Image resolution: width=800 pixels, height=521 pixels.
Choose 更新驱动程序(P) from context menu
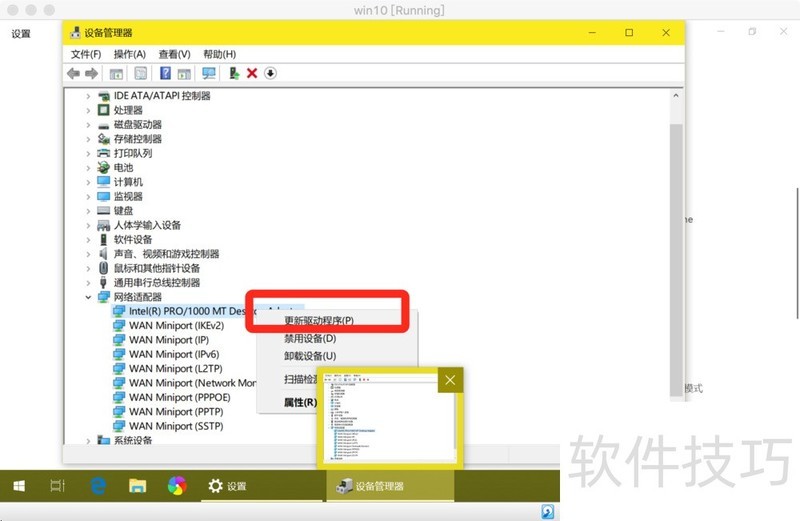(x=319, y=321)
